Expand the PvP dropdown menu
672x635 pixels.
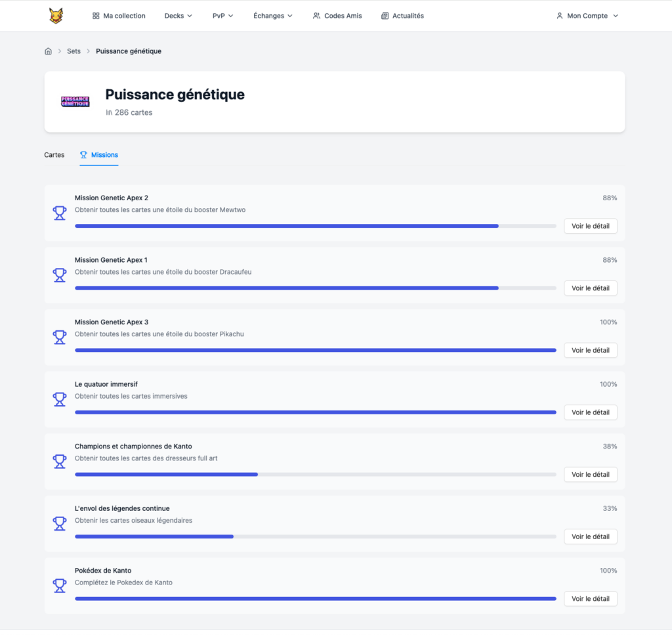(x=223, y=16)
